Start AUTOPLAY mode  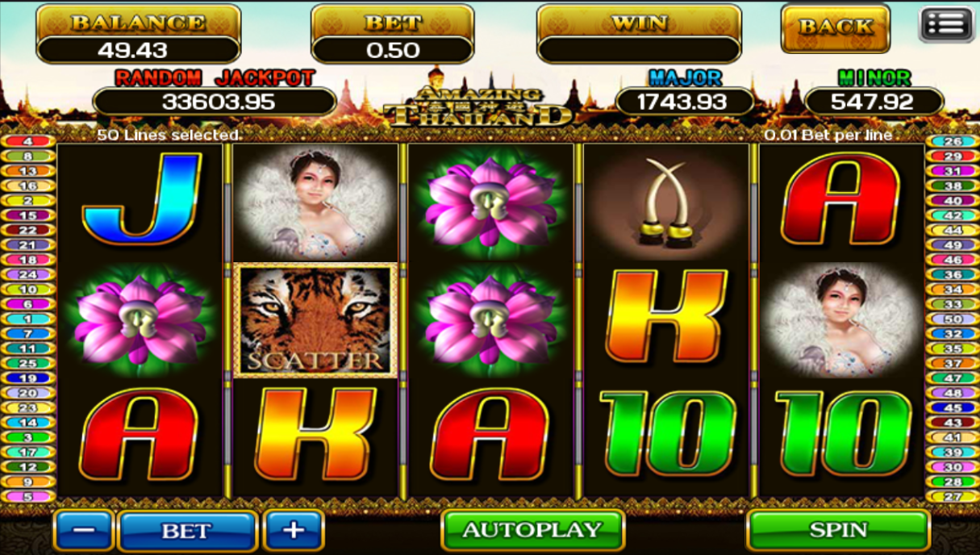pos(532,530)
